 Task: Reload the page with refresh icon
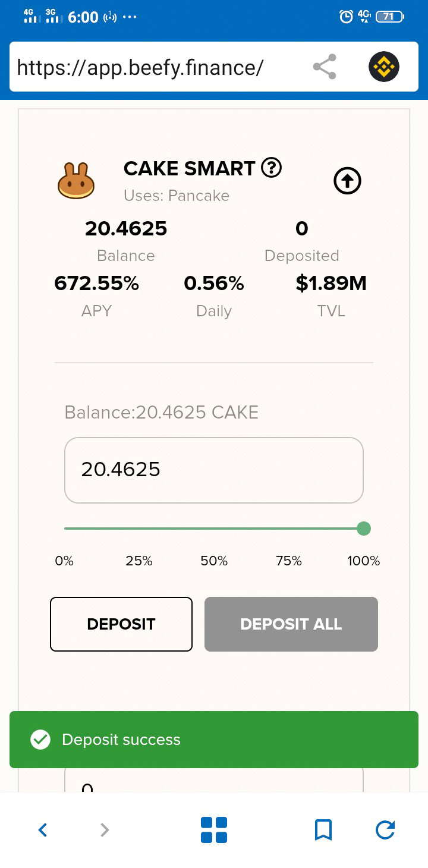385,829
